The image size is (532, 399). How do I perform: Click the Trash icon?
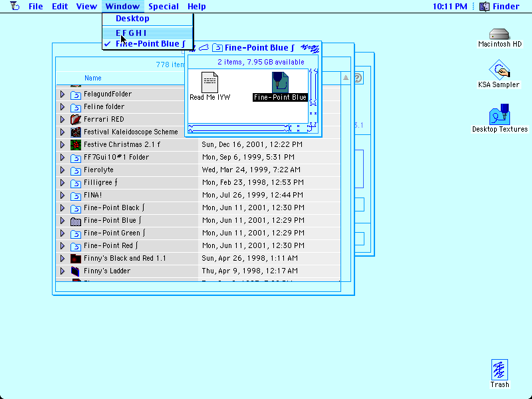point(499,370)
